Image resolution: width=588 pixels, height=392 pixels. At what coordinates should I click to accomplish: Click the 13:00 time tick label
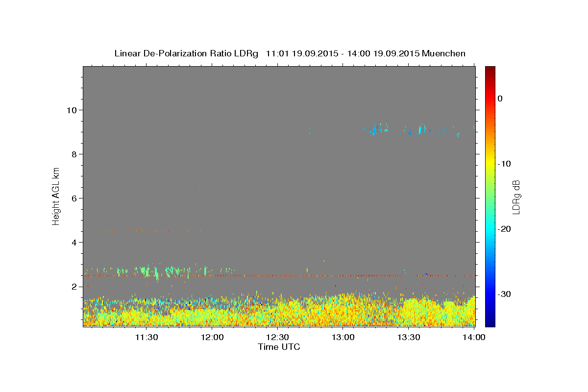343,337
